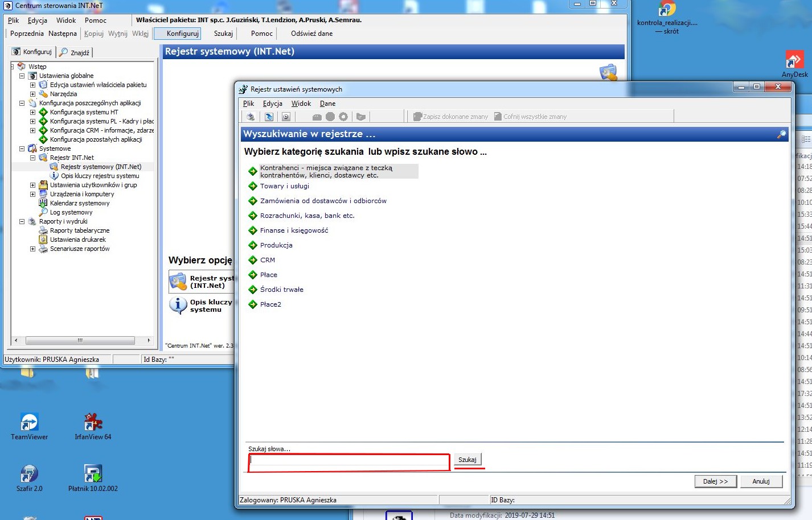Click the printer icon in registry toolbar
Screen dimensions: 812x520
(x=250, y=117)
